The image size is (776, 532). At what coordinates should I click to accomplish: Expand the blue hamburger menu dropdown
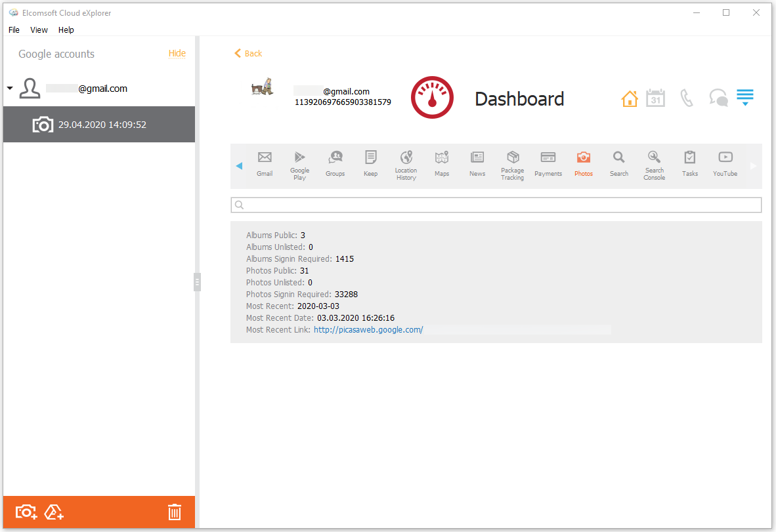pos(744,98)
